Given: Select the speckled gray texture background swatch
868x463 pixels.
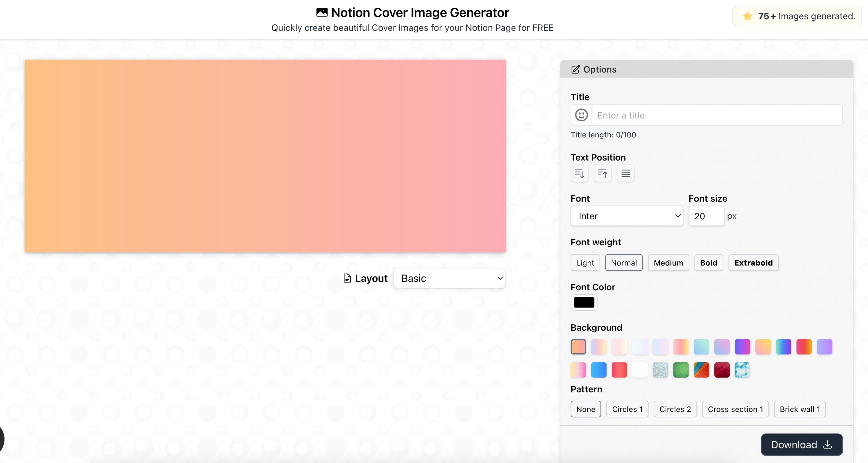Looking at the screenshot, I should tap(660, 370).
